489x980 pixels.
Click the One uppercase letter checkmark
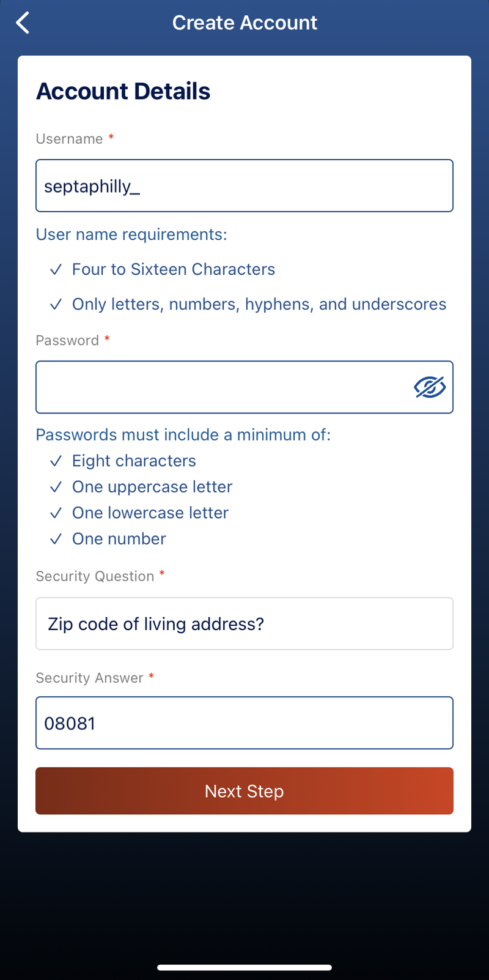[x=56, y=487]
